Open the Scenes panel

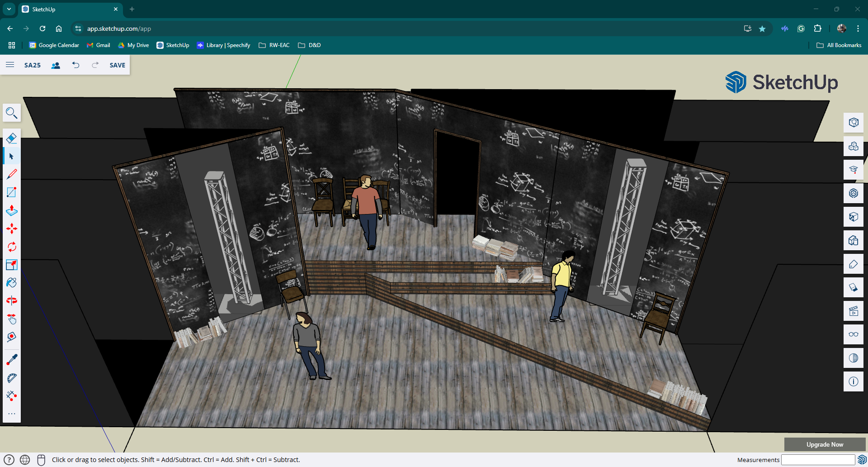point(854,311)
